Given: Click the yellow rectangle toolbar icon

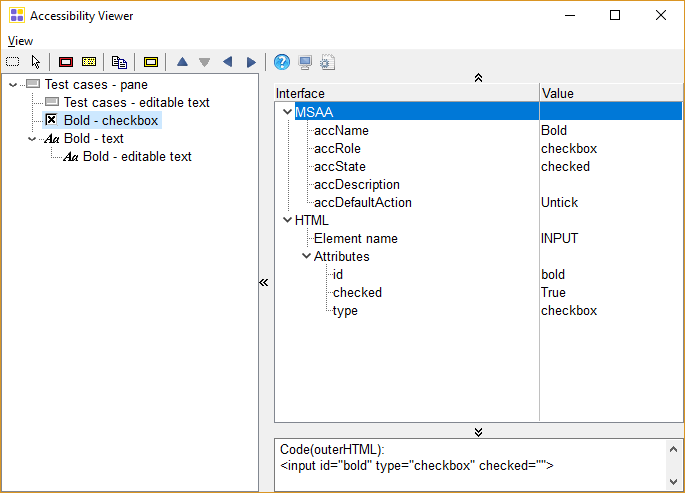Looking at the screenshot, I should tap(151, 62).
